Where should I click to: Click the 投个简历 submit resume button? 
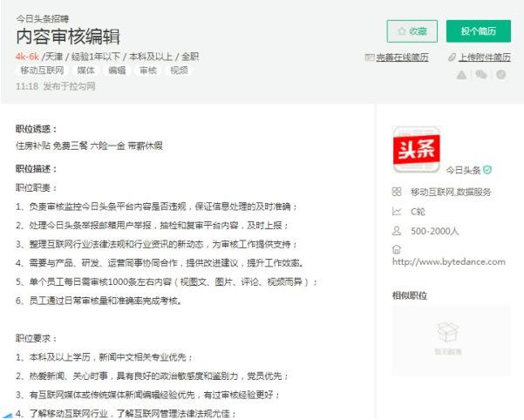tap(478, 30)
